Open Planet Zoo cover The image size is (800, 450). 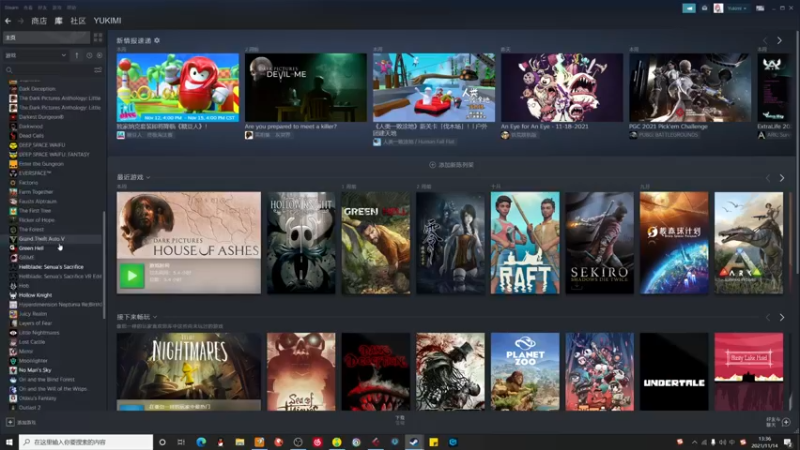pyautogui.click(x=525, y=372)
